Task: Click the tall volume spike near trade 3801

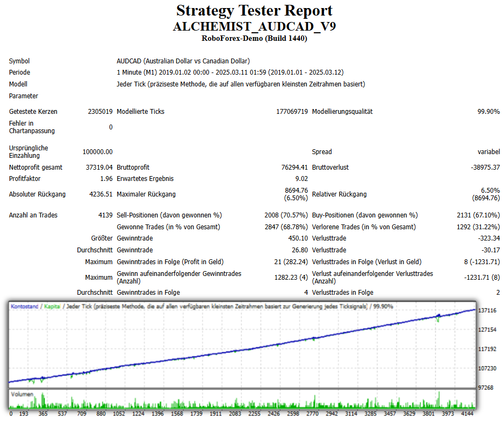Action: click(x=439, y=399)
